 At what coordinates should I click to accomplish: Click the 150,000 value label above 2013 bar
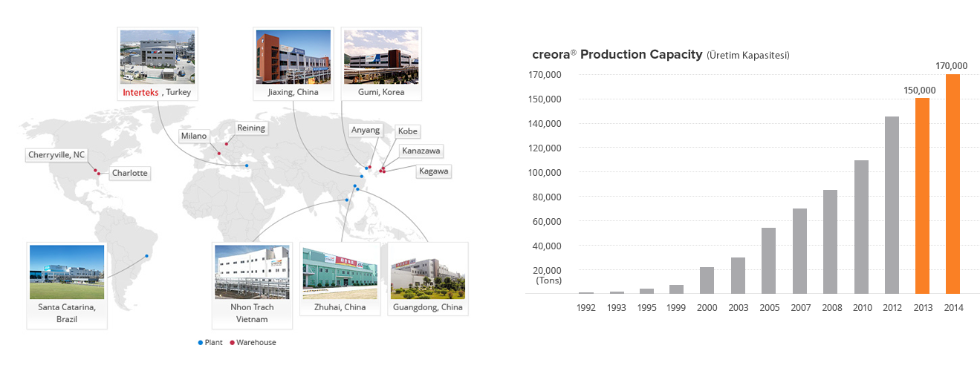(920, 91)
